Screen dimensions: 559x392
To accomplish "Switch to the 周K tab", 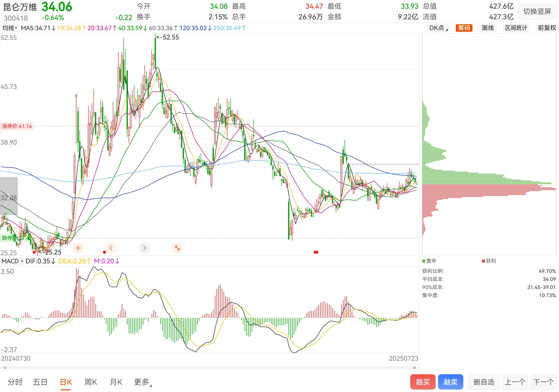I will click(x=91, y=382).
